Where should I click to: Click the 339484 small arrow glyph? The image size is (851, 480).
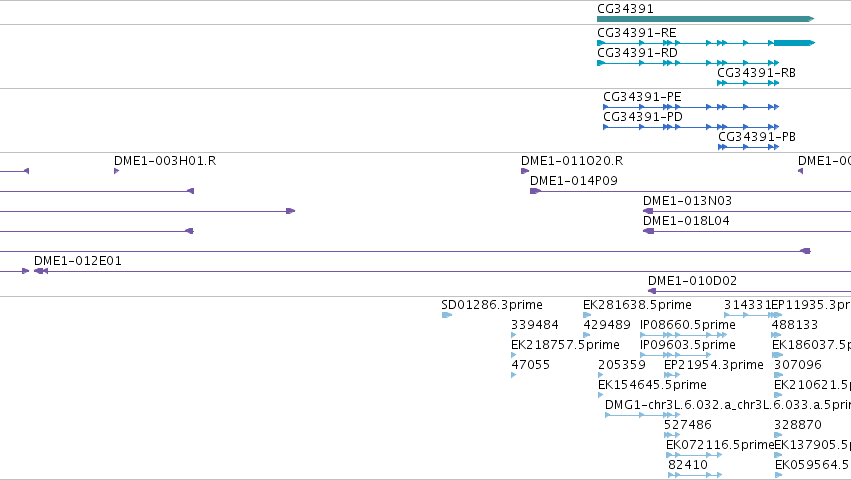pyautogui.click(x=513, y=335)
